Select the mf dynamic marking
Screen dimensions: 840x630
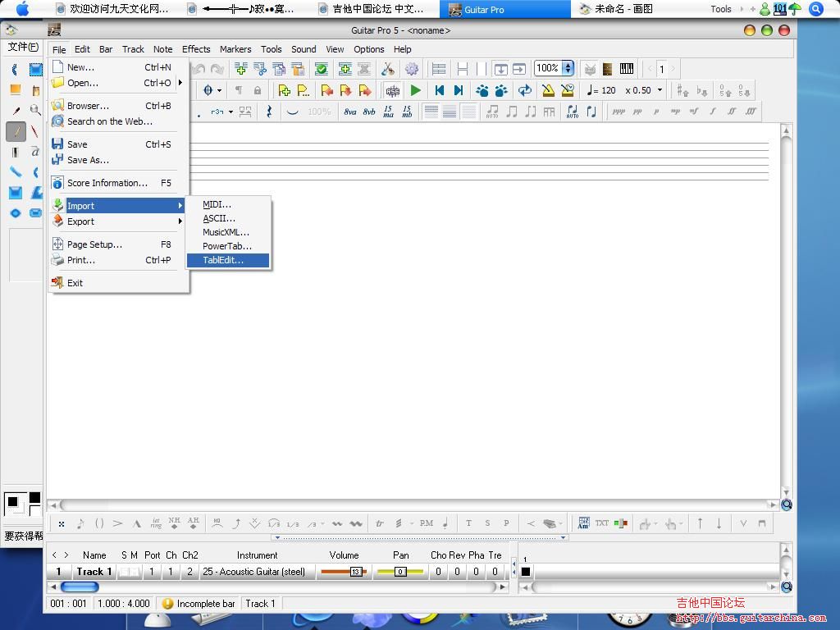click(x=694, y=112)
